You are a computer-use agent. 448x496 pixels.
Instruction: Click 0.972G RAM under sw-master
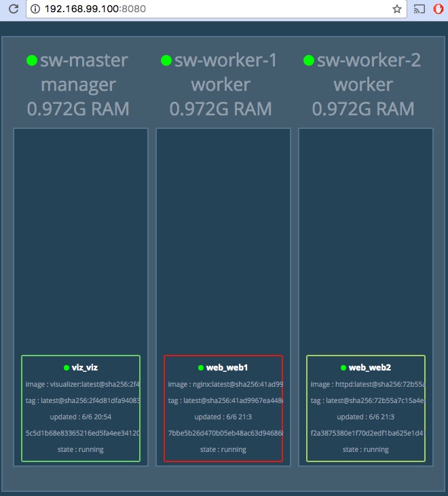coord(78,109)
